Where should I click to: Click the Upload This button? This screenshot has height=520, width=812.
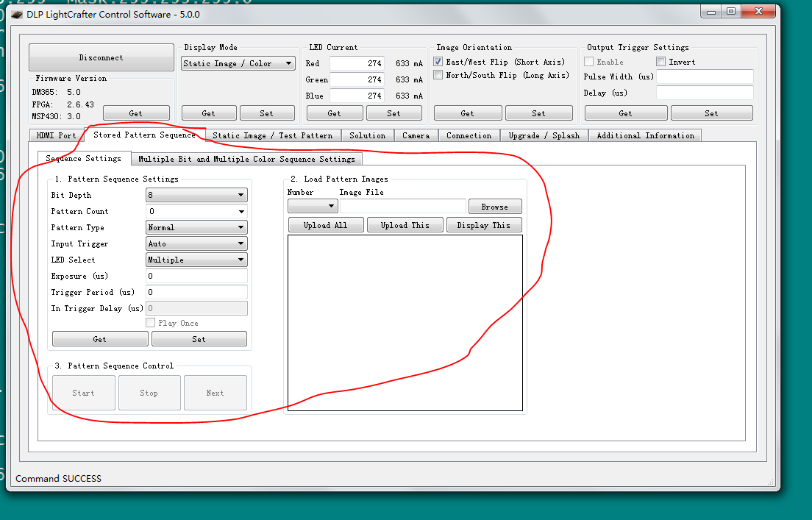click(x=405, y=225)
